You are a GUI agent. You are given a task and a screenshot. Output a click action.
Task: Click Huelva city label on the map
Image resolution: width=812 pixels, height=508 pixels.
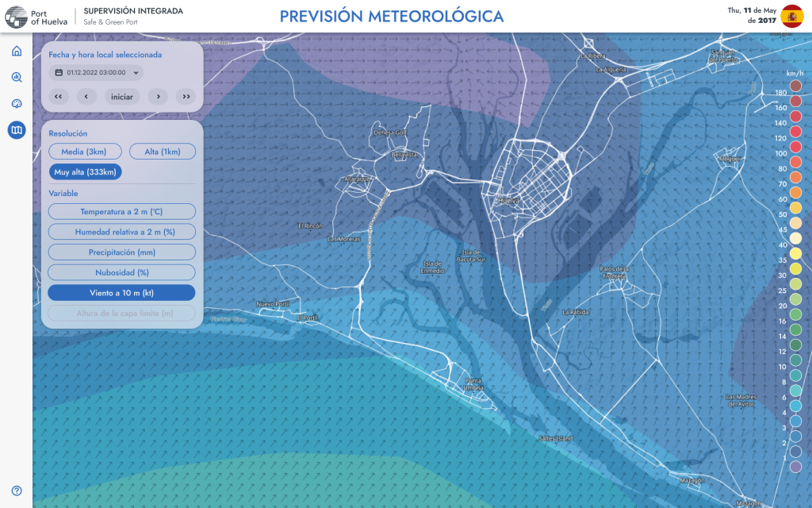click(x=507, y=201)
